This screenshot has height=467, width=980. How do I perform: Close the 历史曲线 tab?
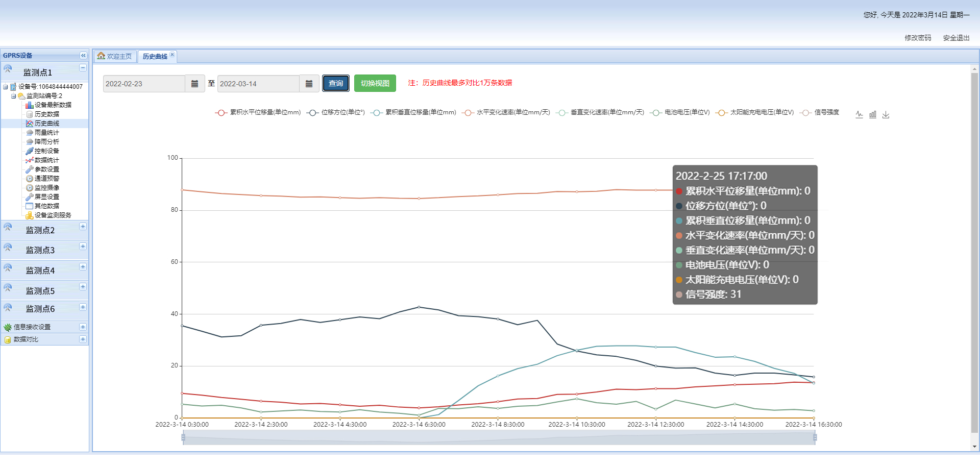tap(173, 55)
